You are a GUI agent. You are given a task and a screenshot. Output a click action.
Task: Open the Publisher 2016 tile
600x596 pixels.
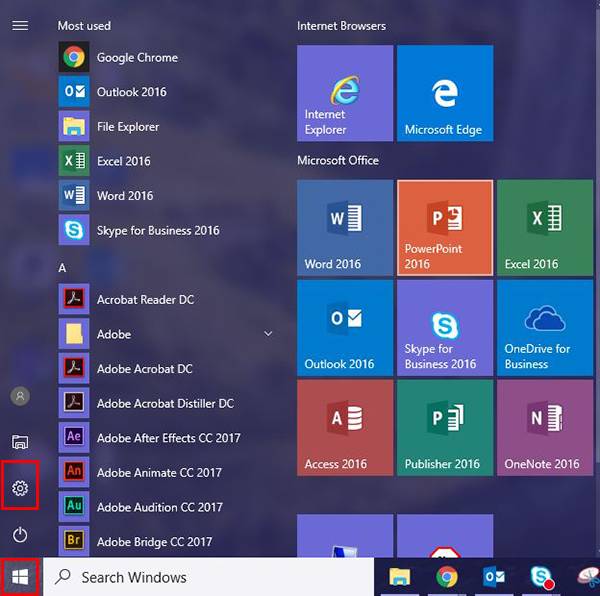pyautogui.click(x=445, y=428)
